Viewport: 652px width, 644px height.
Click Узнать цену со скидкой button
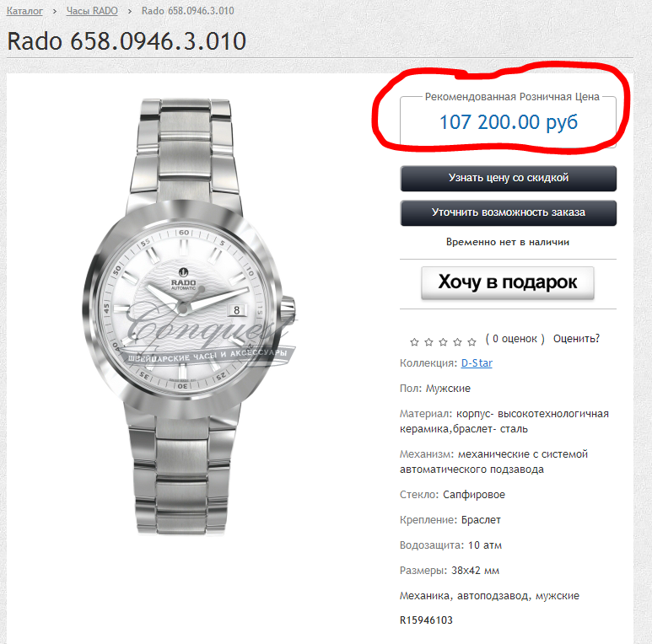pos(508,178)
